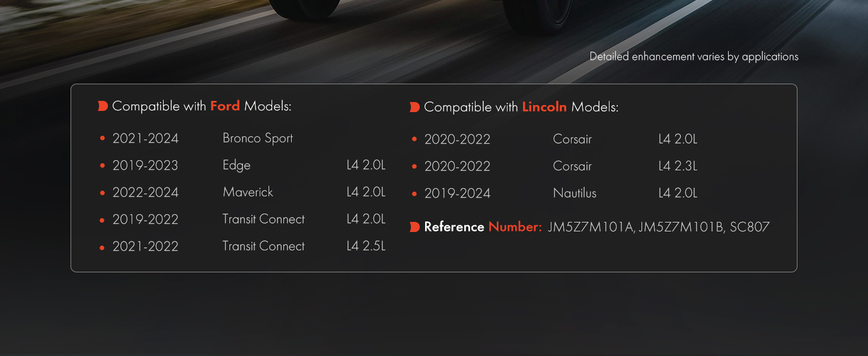Image resolution: width=868 pixels, height=356 pixels.
Task: Click the red icon next to Reference Number
Action: tap(414, 227)
